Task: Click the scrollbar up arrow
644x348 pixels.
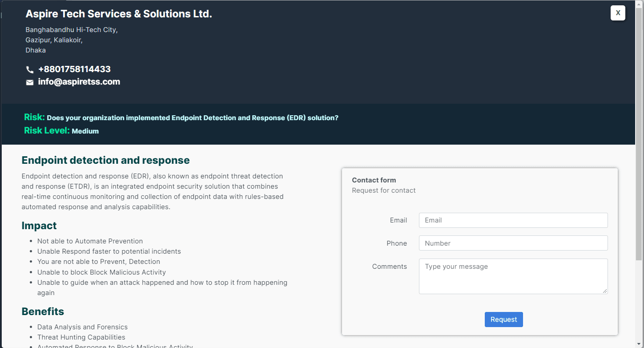Action: tap(639, 4)
